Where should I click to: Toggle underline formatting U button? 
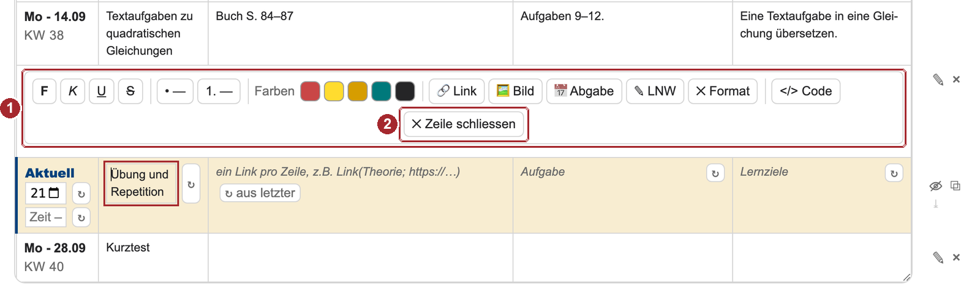tap(102, 91)
